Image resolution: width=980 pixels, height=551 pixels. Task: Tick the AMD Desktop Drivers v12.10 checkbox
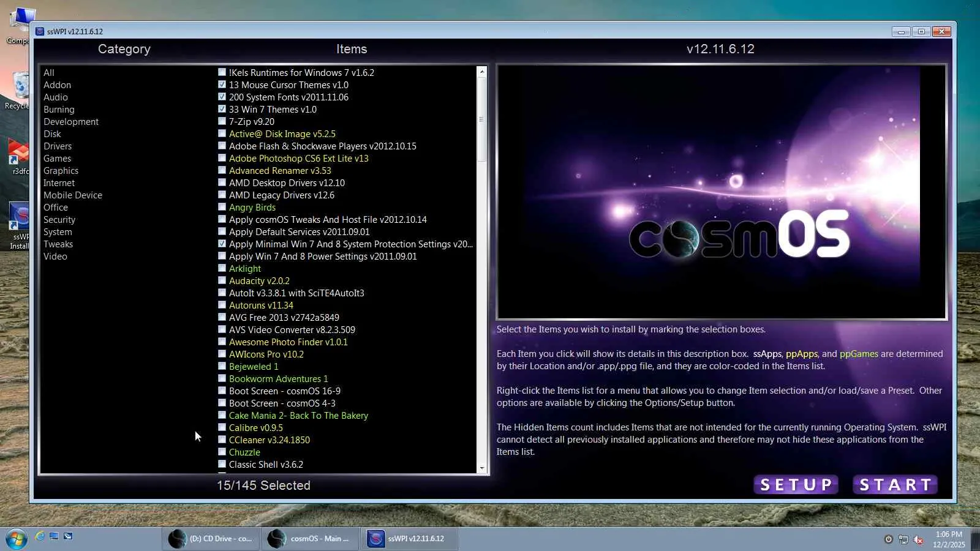pos(222,182)
